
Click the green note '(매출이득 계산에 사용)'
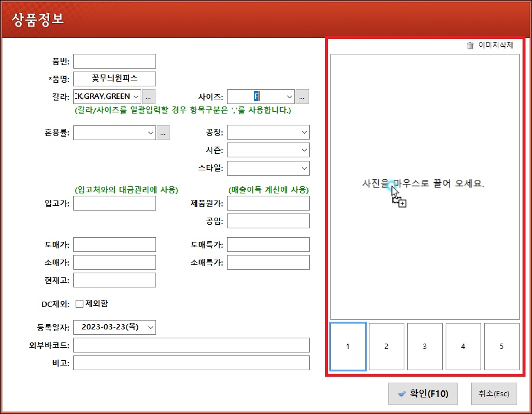point(268,190)
